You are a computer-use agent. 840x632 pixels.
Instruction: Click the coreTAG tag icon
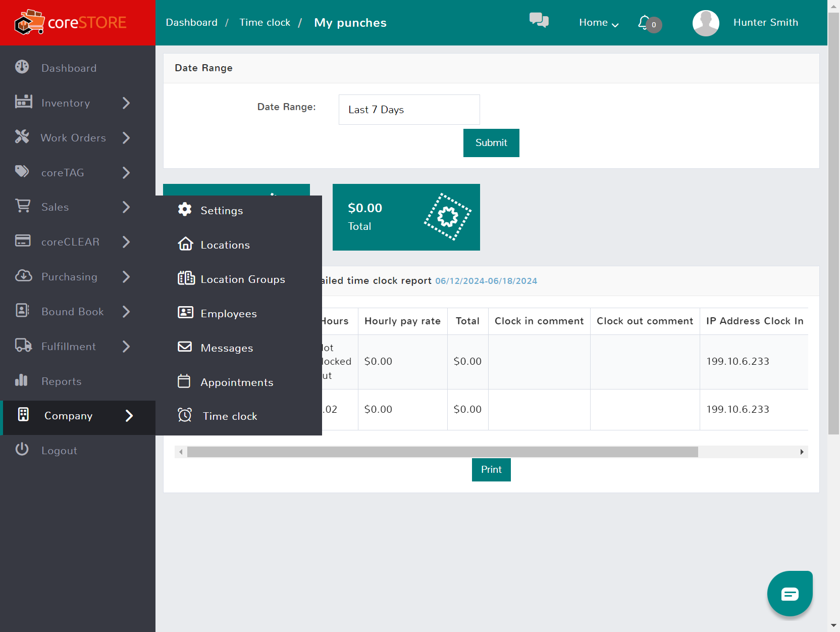(22, 171)
